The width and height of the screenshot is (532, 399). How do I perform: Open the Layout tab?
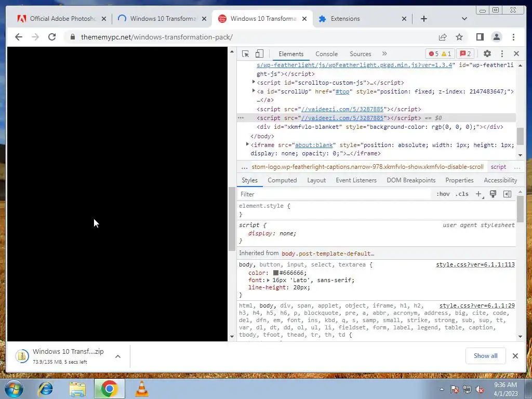pyautogui.click(x=316, y=180)
